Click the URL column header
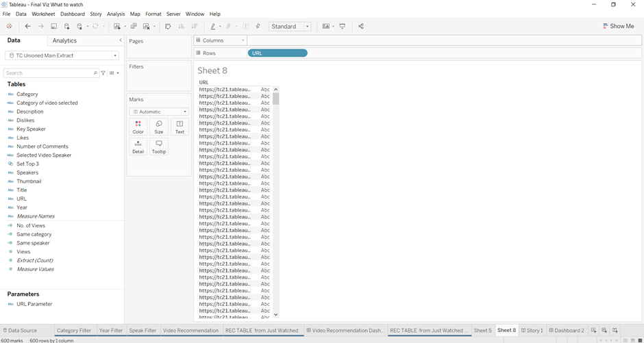This screenshot has height=343, width=644. pyautogui.click(x=203, y=82)
